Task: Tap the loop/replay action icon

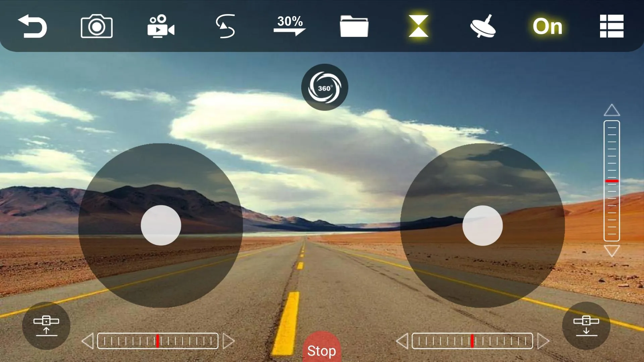Action: (x=226, y=26)
